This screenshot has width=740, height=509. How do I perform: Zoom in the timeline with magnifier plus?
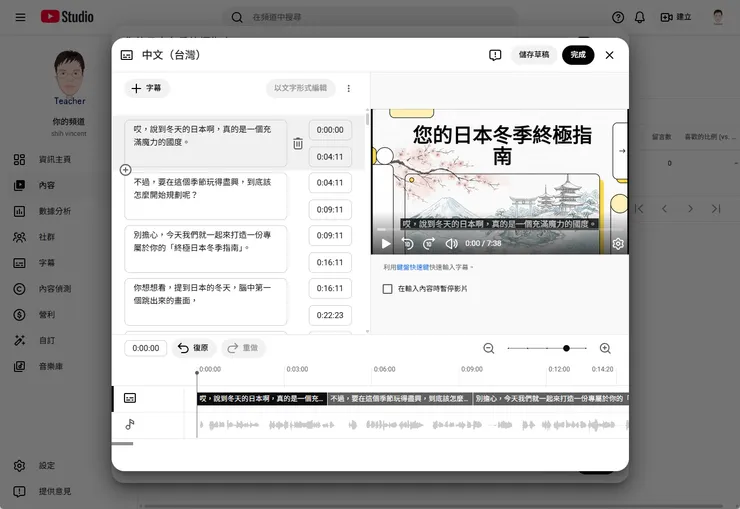605,349
